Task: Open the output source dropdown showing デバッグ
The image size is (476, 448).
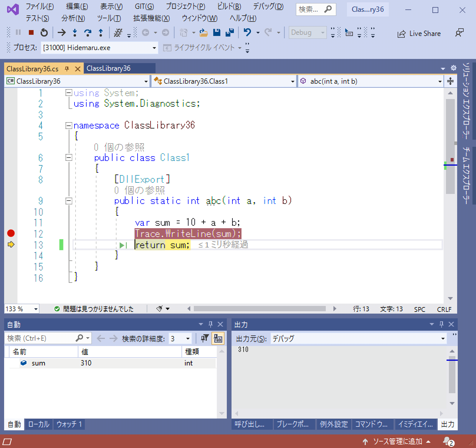Action: 443,339
